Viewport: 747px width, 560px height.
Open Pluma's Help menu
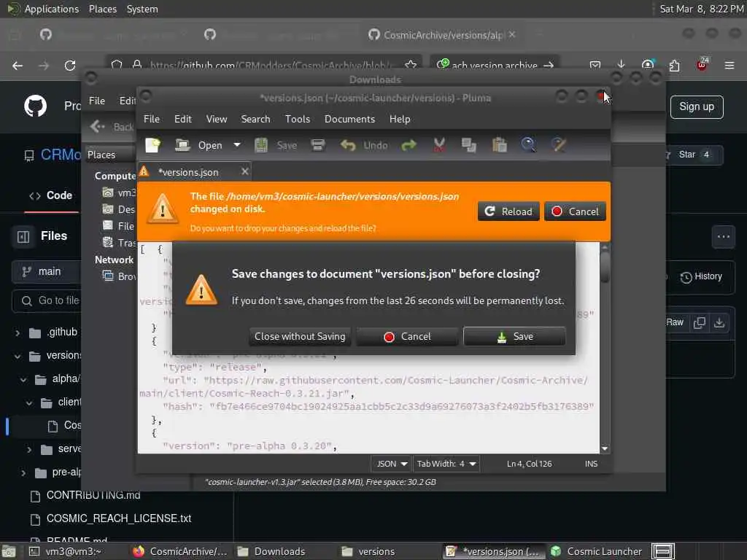(400, 119)
